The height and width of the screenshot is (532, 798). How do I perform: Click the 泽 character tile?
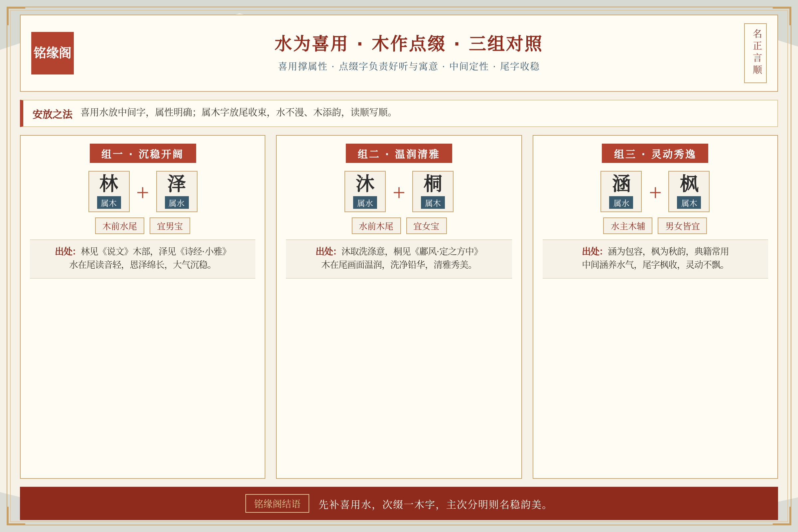[x=177, y=192]
